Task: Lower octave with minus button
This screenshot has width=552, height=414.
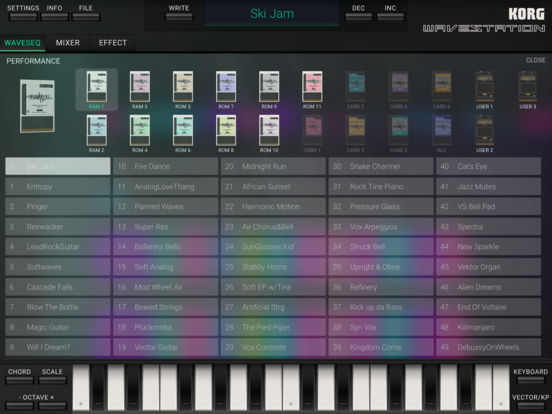Action: 19,406
